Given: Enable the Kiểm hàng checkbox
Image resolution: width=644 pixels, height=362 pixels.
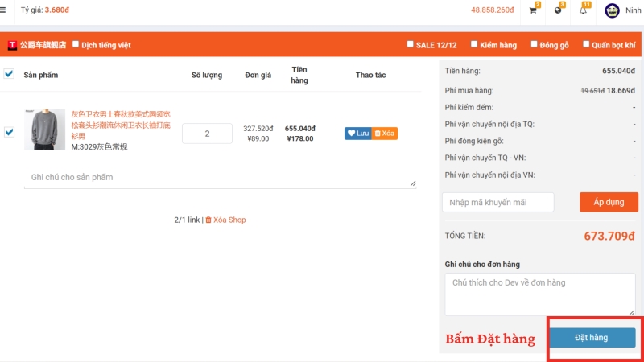Looking at the screenshot, I should click(473, 44).
